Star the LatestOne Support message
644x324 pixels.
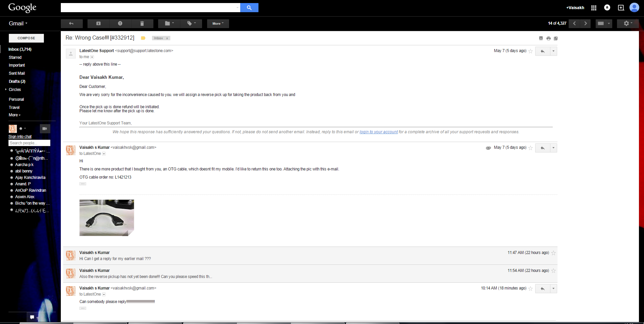pos(530,51)
